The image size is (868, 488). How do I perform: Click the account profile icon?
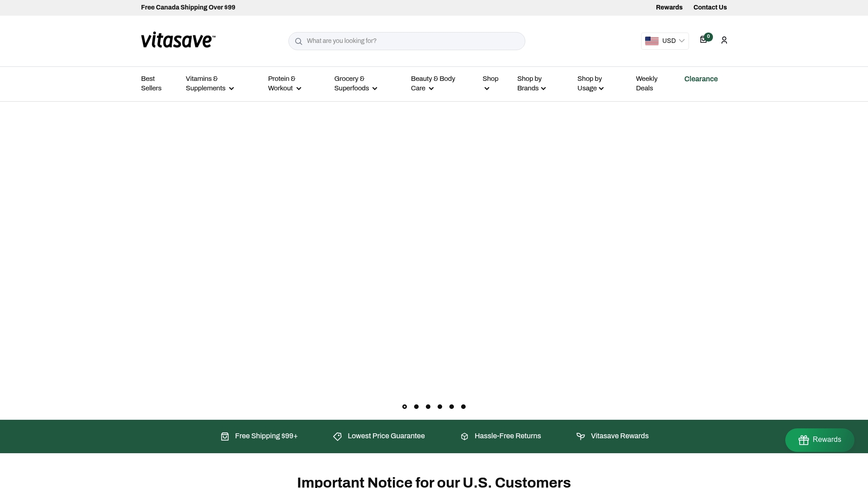[724, 40]
